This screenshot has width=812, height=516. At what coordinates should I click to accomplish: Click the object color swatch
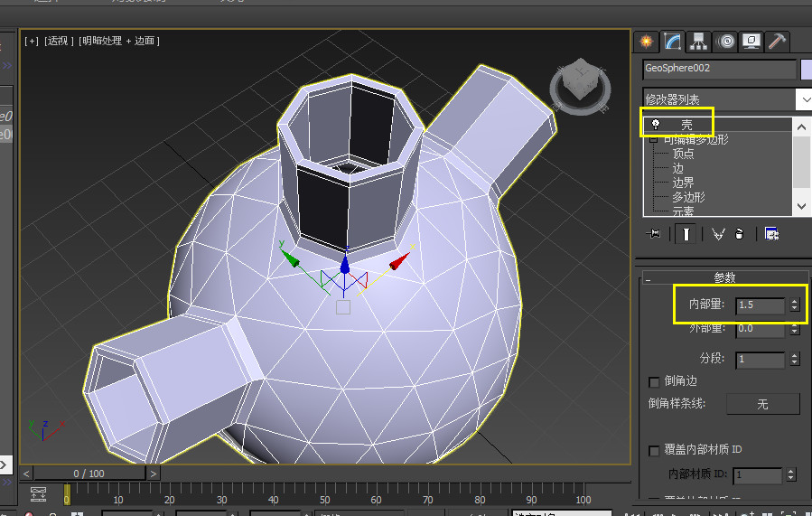pyautogui.click(x=805, y=70)
